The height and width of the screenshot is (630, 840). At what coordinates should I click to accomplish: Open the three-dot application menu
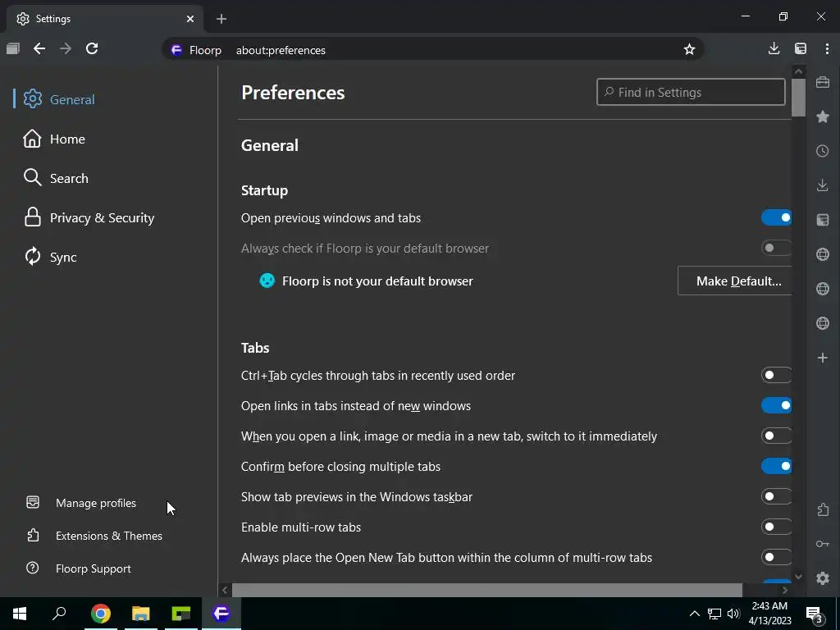click(827, 48)
